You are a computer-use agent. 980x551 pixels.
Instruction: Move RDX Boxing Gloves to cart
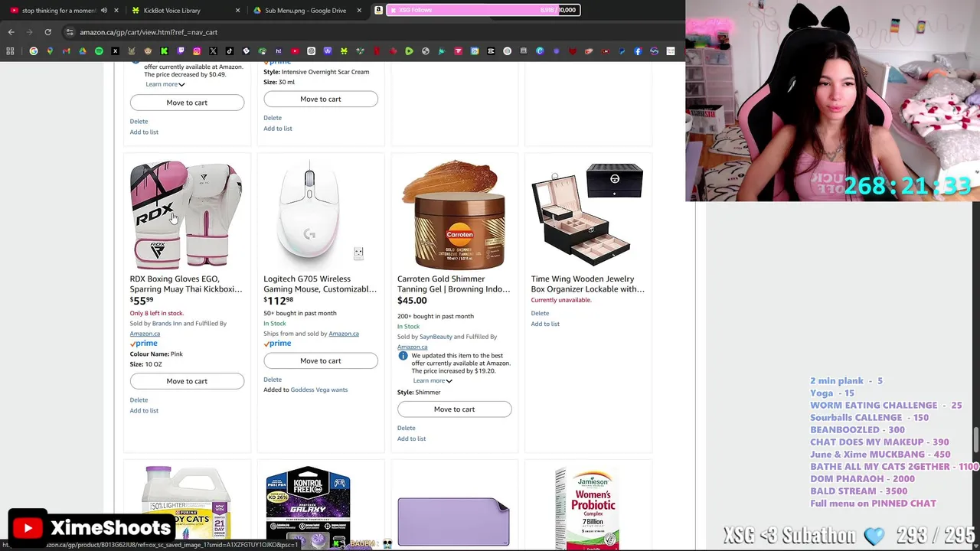187,381
